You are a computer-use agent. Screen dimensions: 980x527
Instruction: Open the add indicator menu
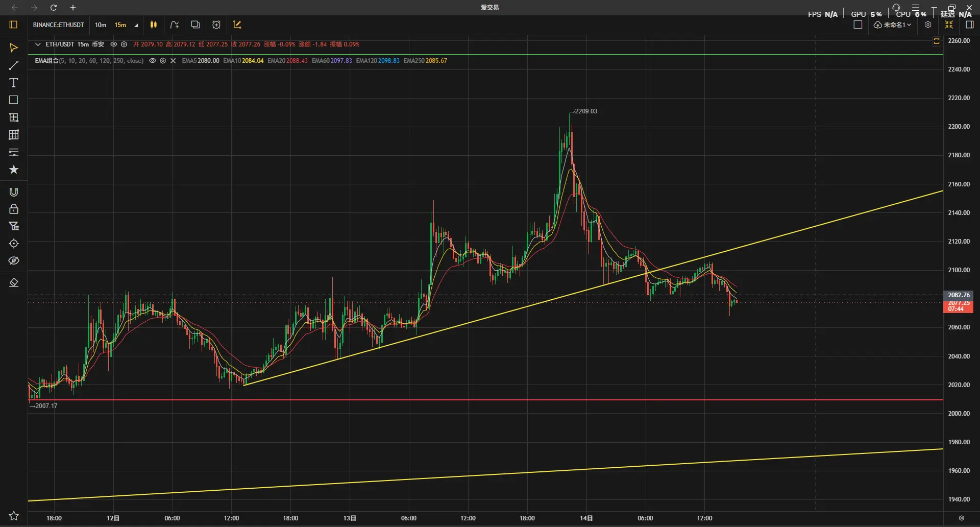[x=175, y=25]
